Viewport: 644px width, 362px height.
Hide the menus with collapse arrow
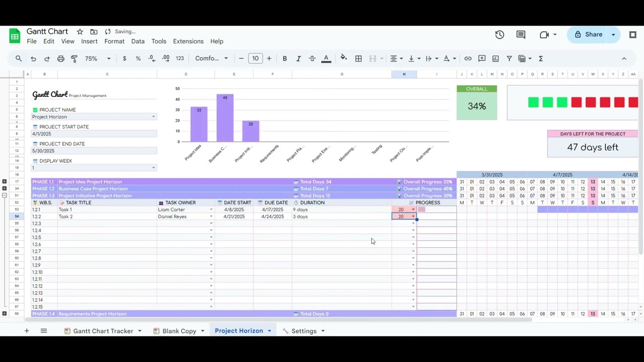coord(624,59)
